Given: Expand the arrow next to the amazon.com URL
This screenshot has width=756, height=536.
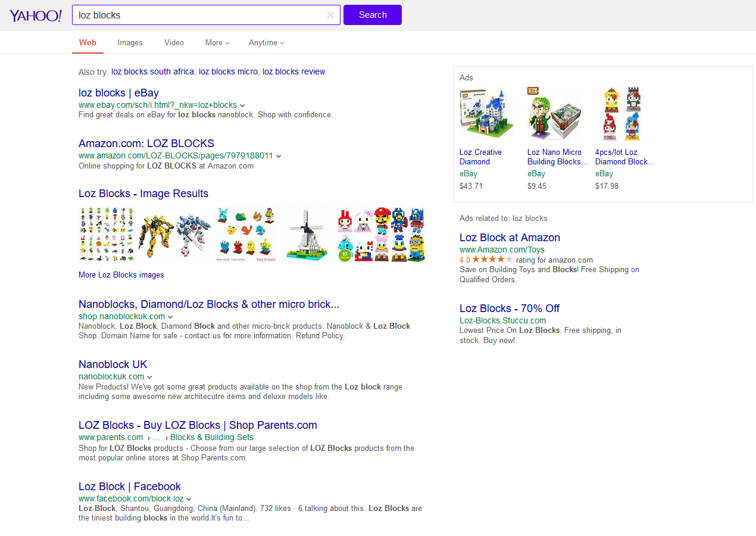Looking at the screenshot, I should click(x=279, y=156).
